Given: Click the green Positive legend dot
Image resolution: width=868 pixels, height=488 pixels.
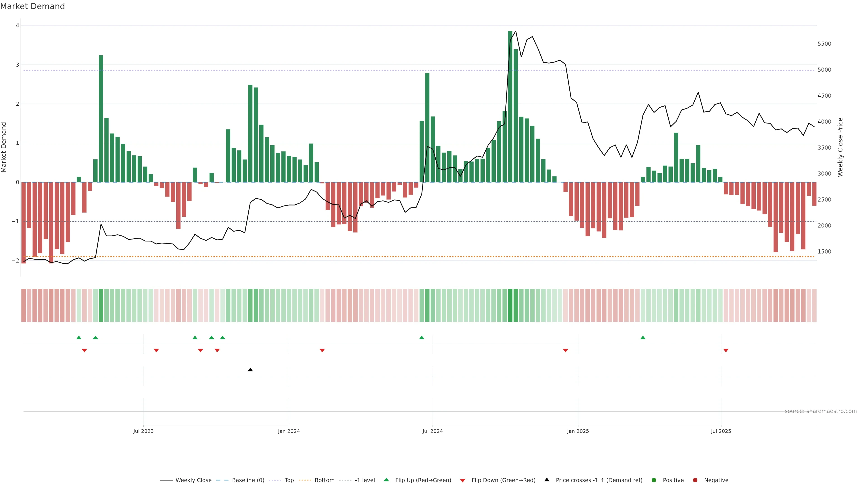Looking at the screenshot, I should pyautogui.click(x=654, y=480).
